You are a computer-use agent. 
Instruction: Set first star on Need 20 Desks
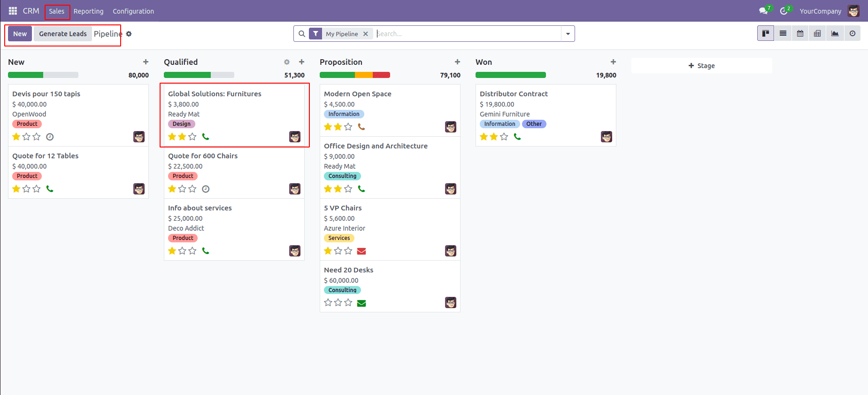tap(328, 302)
